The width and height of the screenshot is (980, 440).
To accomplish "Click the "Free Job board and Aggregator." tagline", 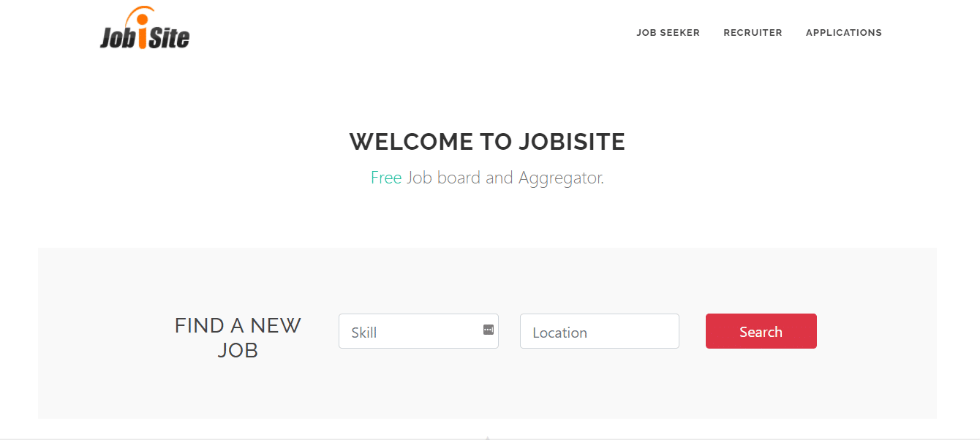I will point(487,178).
